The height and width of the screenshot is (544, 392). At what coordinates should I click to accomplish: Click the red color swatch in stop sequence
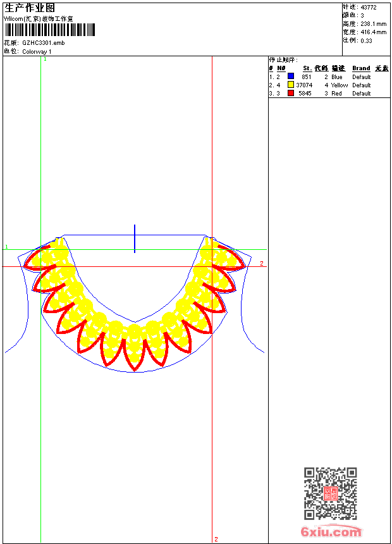tap(291, 93)
